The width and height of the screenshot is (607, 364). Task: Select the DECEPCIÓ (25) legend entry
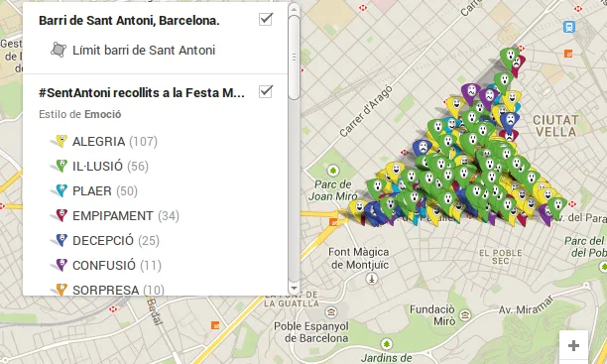pyautogui.click(x=116, y=240)
